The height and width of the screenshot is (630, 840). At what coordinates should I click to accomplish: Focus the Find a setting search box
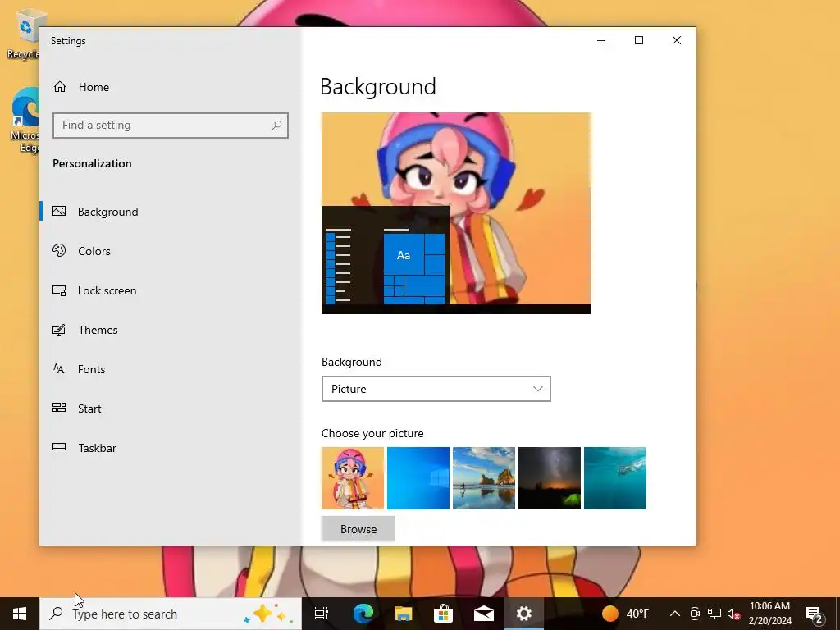(x=171, y=126)
